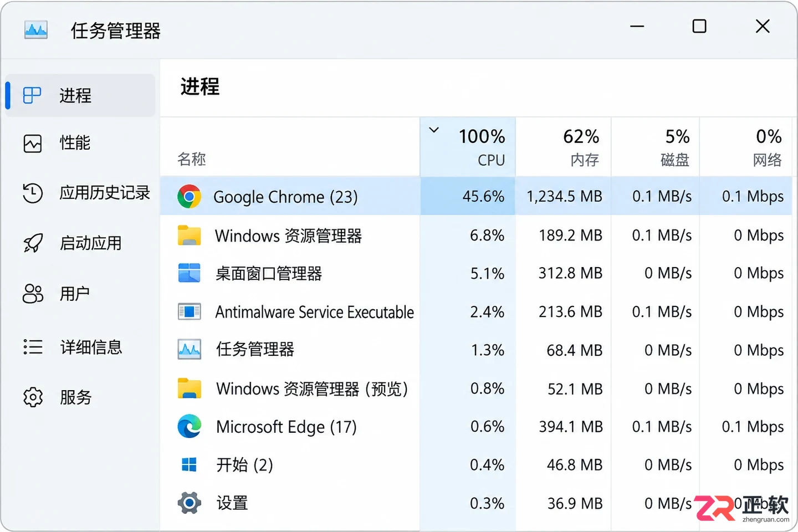Click the Windows 资源管理器 (预览) folder icon
This screenshot has height=532, width=798.
(190, 388)
